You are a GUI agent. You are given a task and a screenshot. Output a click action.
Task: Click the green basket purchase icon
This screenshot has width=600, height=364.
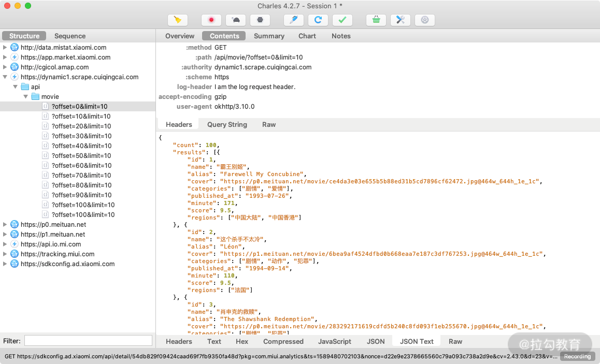[x=376, y=20]
